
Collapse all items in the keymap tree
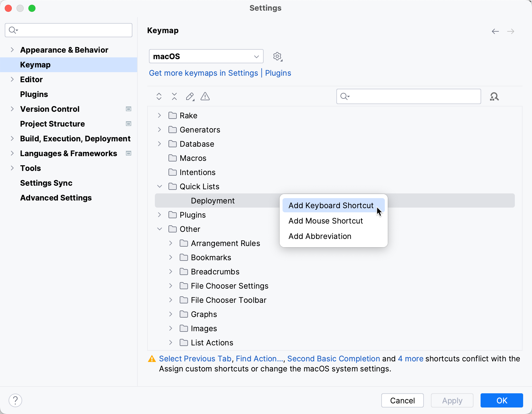pyautogui.click(x=174, y=96)
